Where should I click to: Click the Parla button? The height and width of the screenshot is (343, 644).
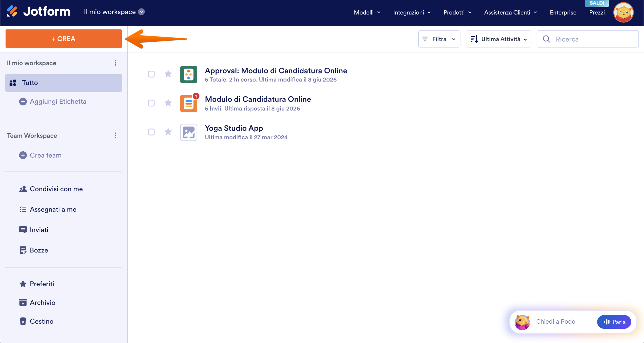[x=614, y=322]
